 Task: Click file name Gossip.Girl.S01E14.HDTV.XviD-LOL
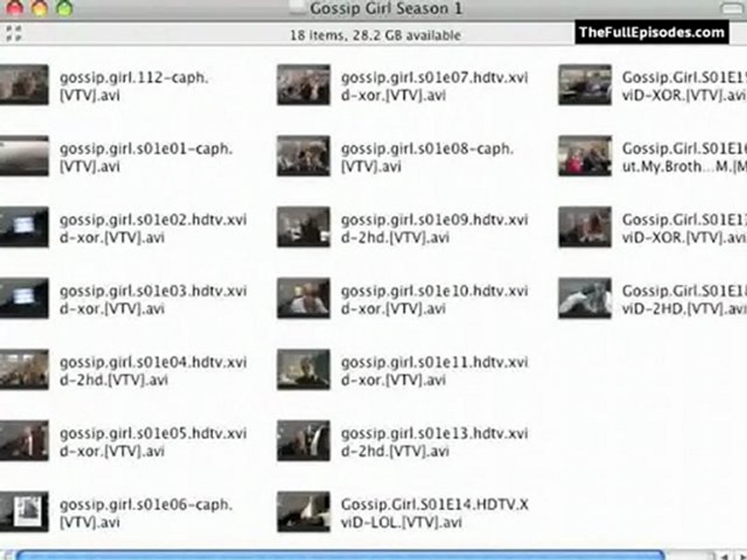point(434,513)
